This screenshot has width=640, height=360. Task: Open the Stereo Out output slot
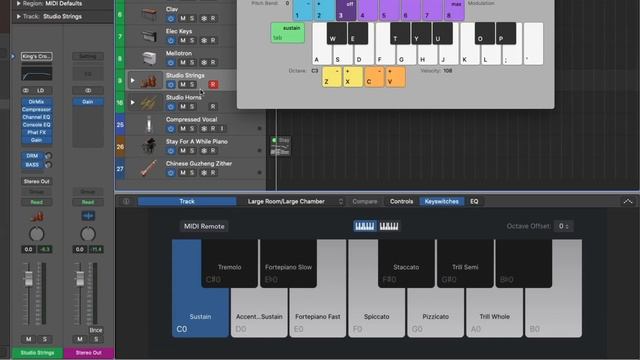pos(37,181)
